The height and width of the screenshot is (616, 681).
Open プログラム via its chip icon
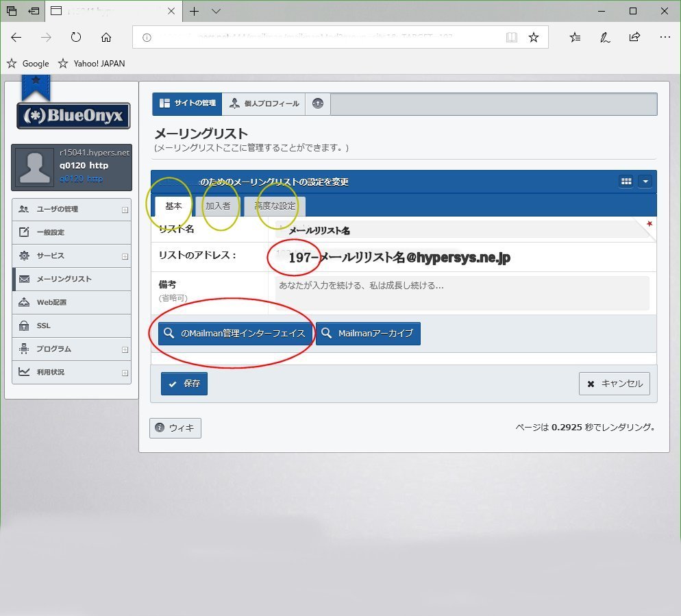[x=23, y=348]
